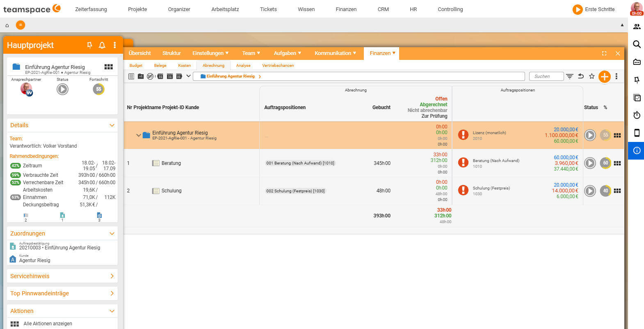Open notifications bell in Hauptprojekt header
This screenshot has height=329, width=644.
[x=102, y=45]
